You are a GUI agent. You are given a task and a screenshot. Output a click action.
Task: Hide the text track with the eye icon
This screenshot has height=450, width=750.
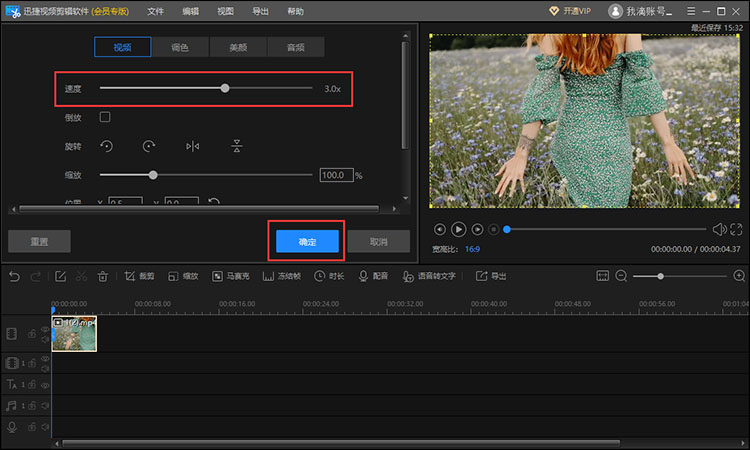click(45, 384)
